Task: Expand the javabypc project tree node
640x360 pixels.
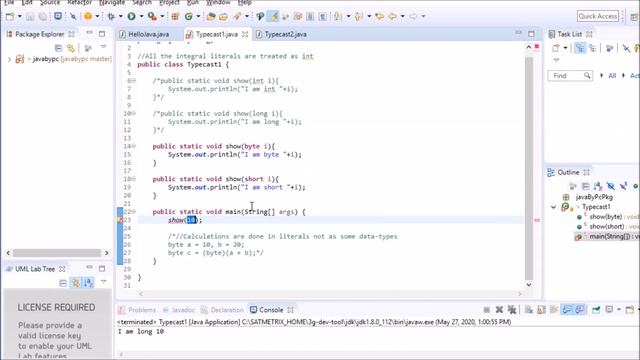Action: [x=9, y=60]
